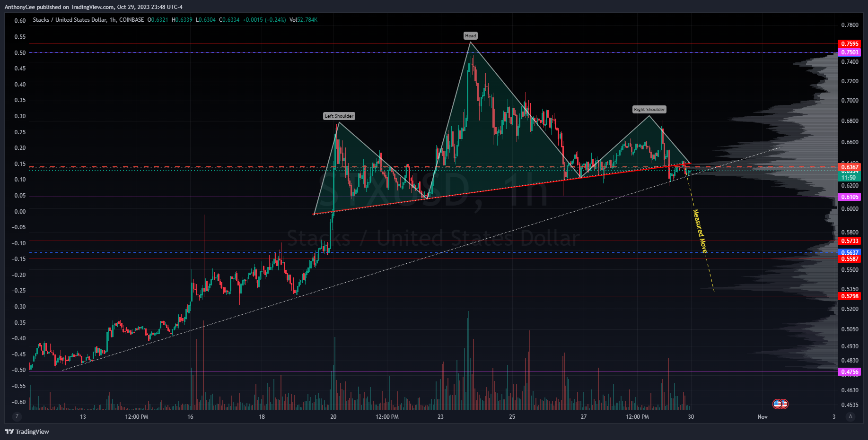Select the Head pattern label
This screenshot has width=868, height=440.
[x=471, y=35]
